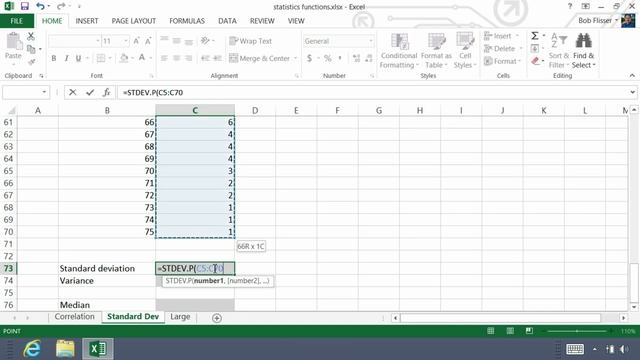
Task: Expand the Merge & Center dropdown arrow
Action: (295, 58)
